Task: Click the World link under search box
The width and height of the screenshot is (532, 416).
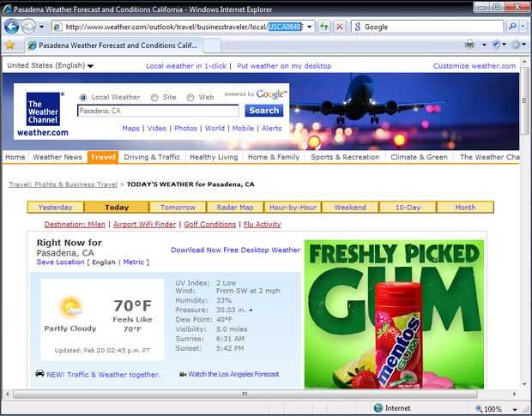Action: coord(215,128)
